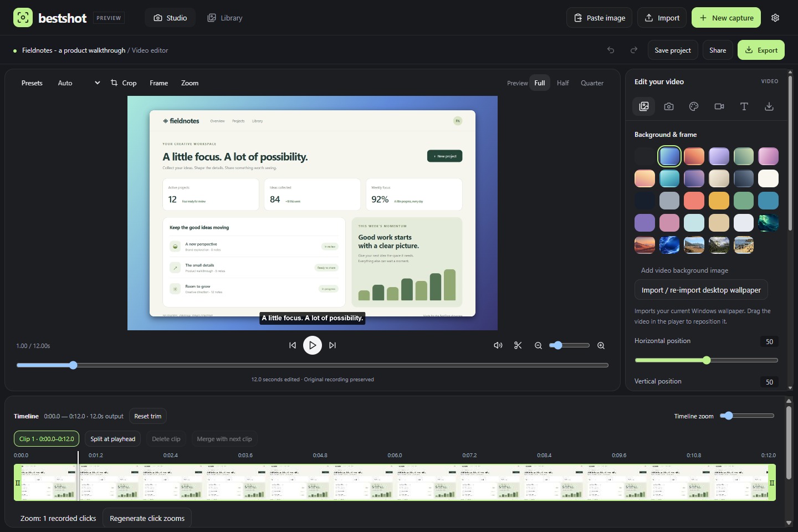
Task: Open the Auto preset dropdown
Action: pyautogui.click(x=79, y=83)
